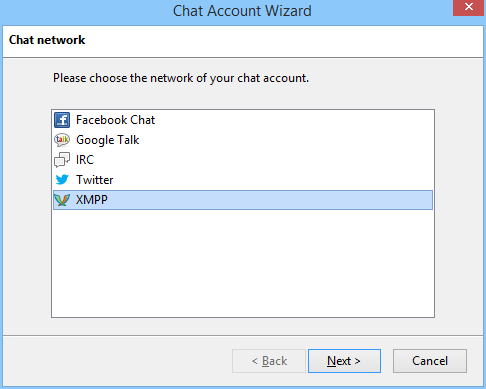Click the empty area below the XMPP row

[x=243, y=263]
